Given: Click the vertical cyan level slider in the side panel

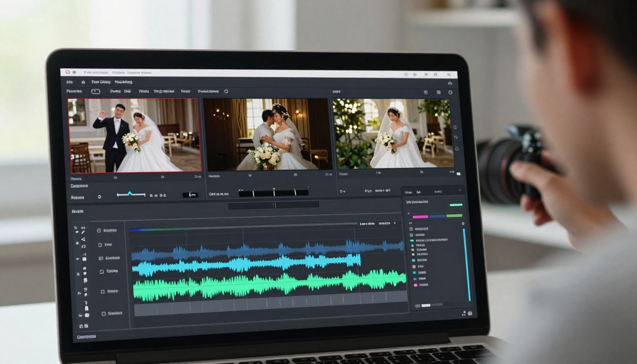Looking at the screenshot, I should (466, 264).
